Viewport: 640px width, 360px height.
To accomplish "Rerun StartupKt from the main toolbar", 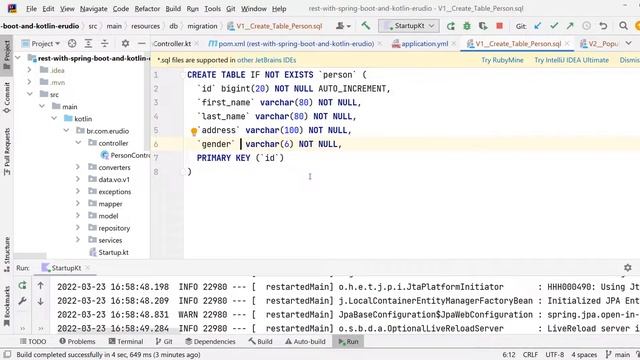I will click(x=451, y=26).
